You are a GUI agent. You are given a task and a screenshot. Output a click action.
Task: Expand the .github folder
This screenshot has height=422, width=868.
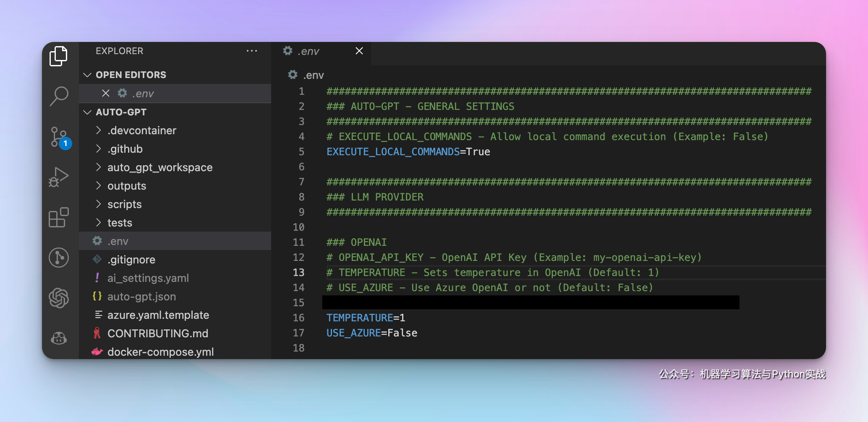point(98,148)
